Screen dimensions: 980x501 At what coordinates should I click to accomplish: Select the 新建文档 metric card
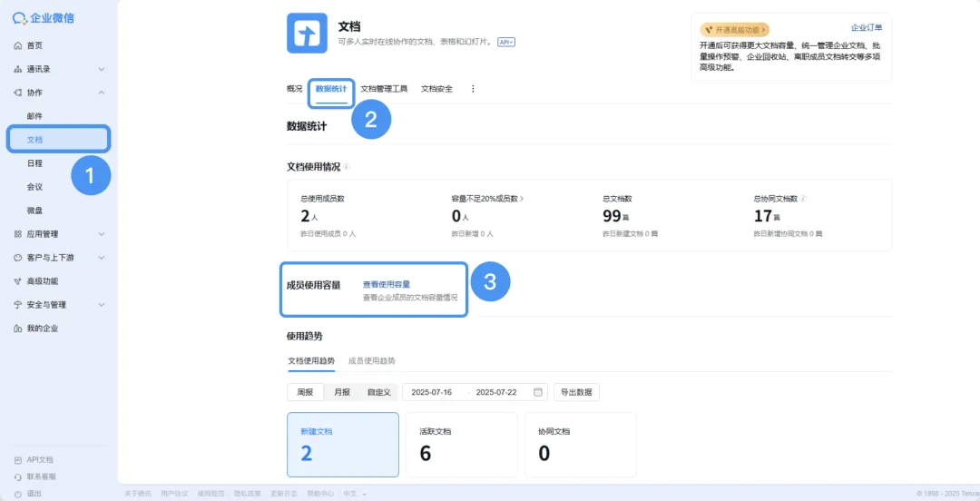coord(342,445)
